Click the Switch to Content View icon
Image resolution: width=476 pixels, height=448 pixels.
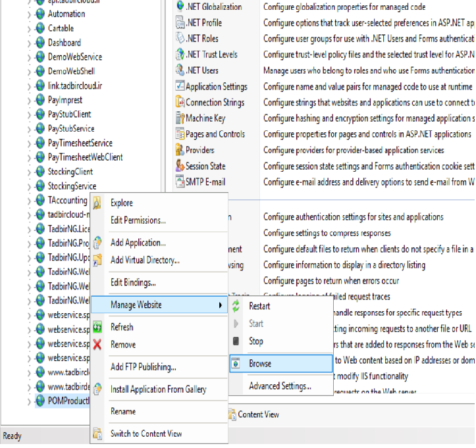click(x=97, y=434)
